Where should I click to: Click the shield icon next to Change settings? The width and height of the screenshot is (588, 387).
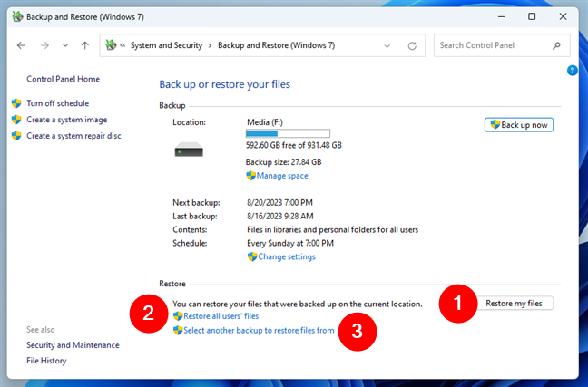[x=252, y=256]
